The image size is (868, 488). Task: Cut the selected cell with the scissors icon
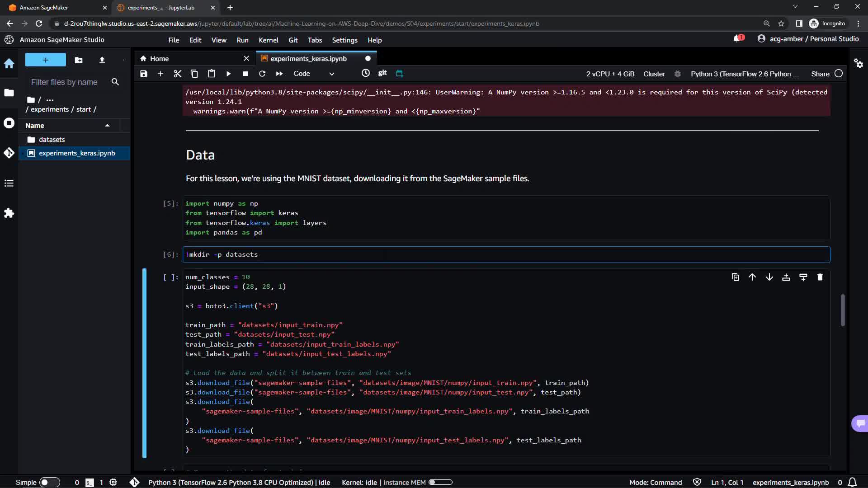[x=177, y=74]
